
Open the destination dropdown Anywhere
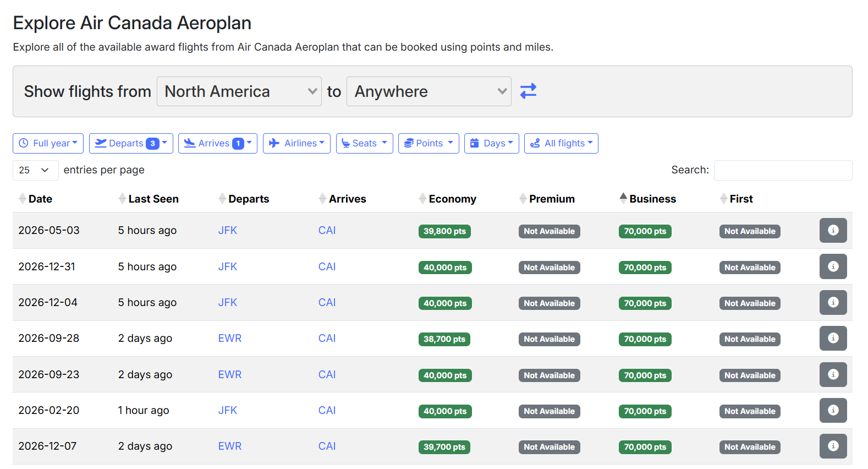coord(429,91)
